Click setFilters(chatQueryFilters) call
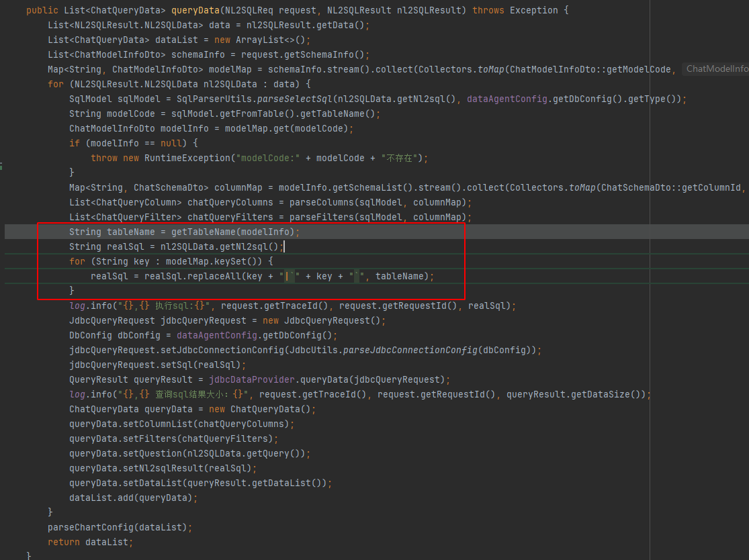Image resolution: width=749 pixels, height=560 pixels. (x=197, y=440)
